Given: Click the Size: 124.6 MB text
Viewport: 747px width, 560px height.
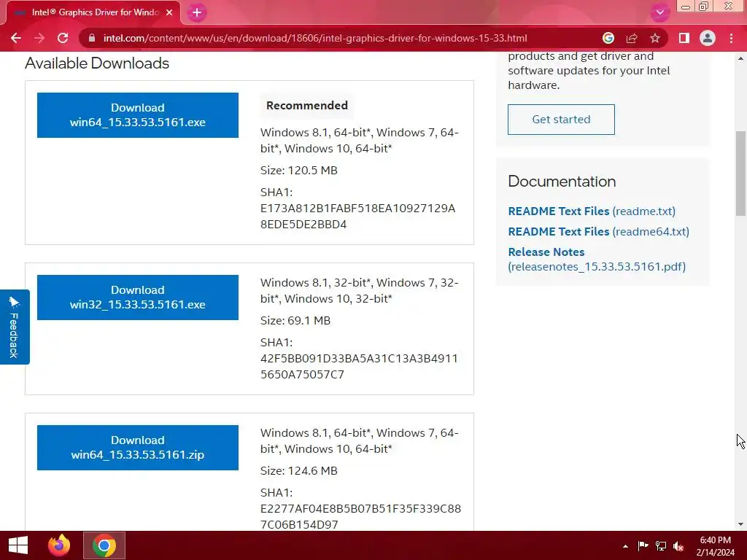Looking at the screenshot, I should click(298, 470).
